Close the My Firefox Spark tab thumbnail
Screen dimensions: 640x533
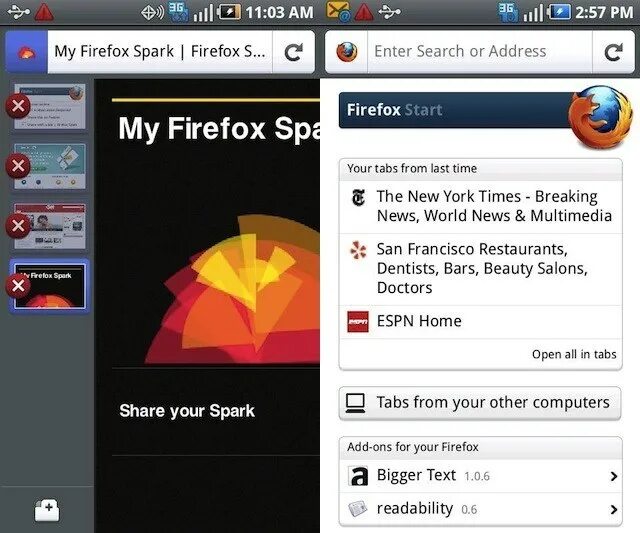pyautogui.click(x=18, y=286)
